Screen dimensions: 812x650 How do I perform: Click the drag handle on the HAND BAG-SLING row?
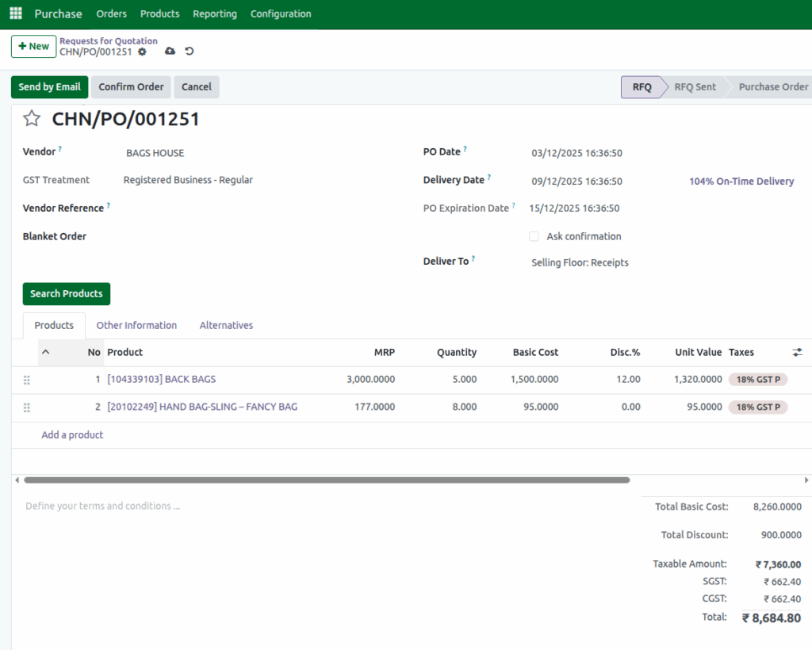pyautogui.click(x=26, y=407)
